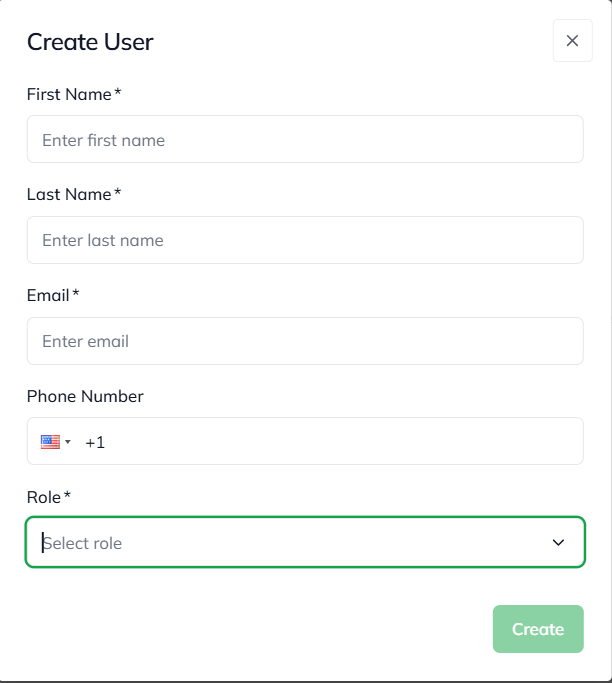Click the required asterisk beside Role
The image size is (612, 683).
click(68, 495)
